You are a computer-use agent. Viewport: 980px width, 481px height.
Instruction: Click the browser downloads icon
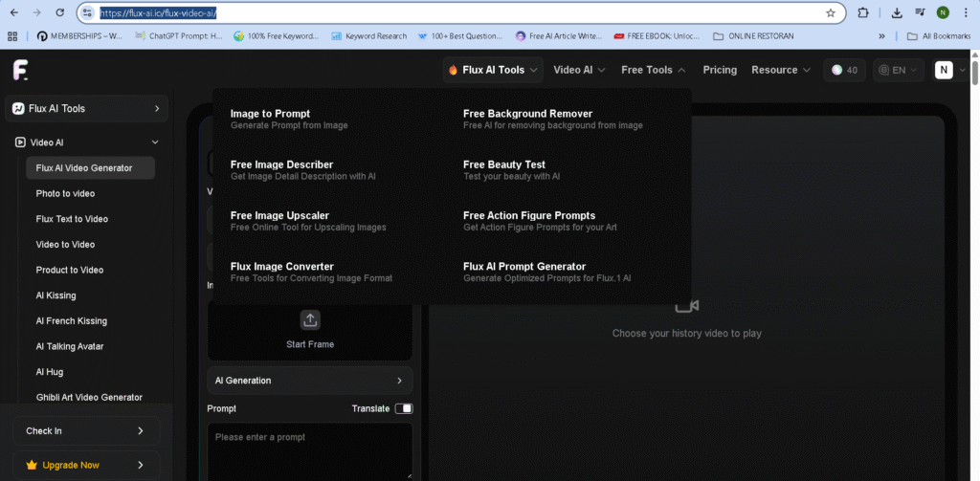[x=897, y=13]
